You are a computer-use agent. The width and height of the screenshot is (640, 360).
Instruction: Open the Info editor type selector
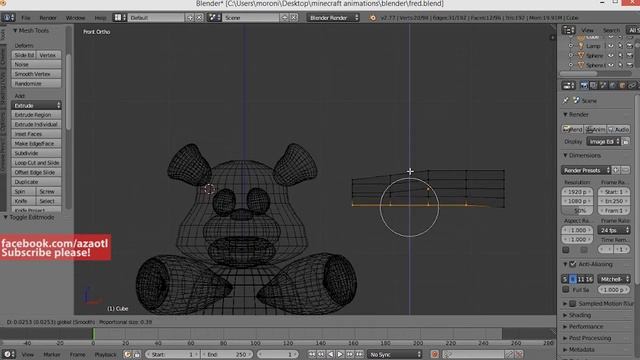click(8, 18)
